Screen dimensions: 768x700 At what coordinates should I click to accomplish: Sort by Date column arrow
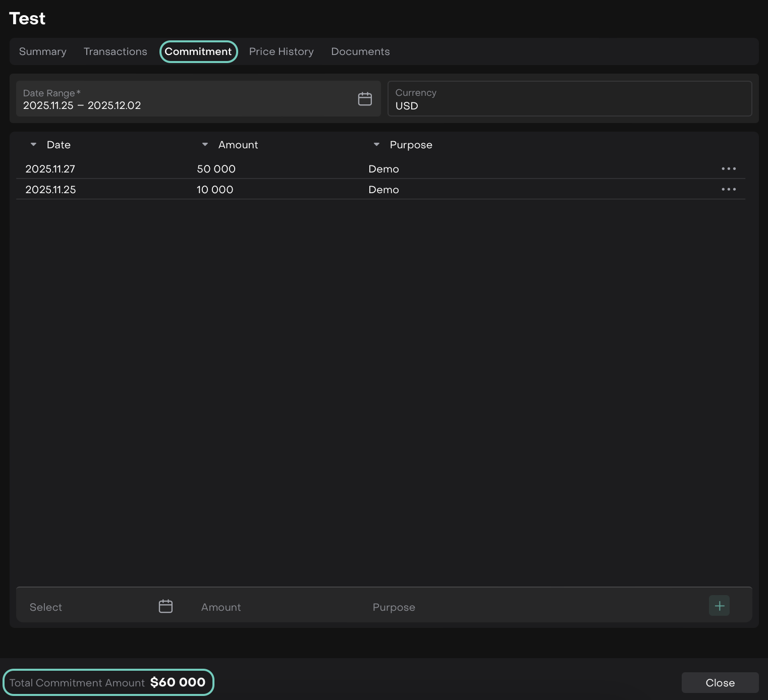33,145
